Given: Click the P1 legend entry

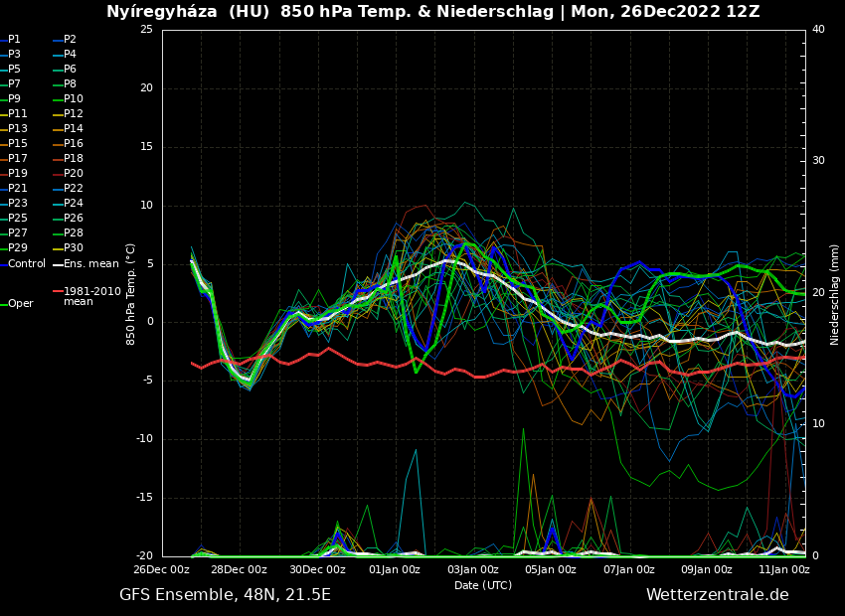Looking at the screenshot, I should click(14, 40).
